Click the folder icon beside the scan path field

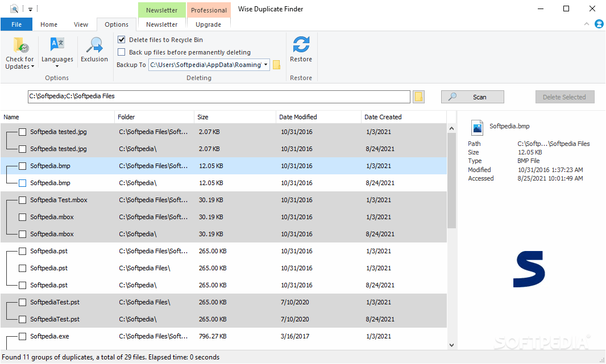coord(418,97)
